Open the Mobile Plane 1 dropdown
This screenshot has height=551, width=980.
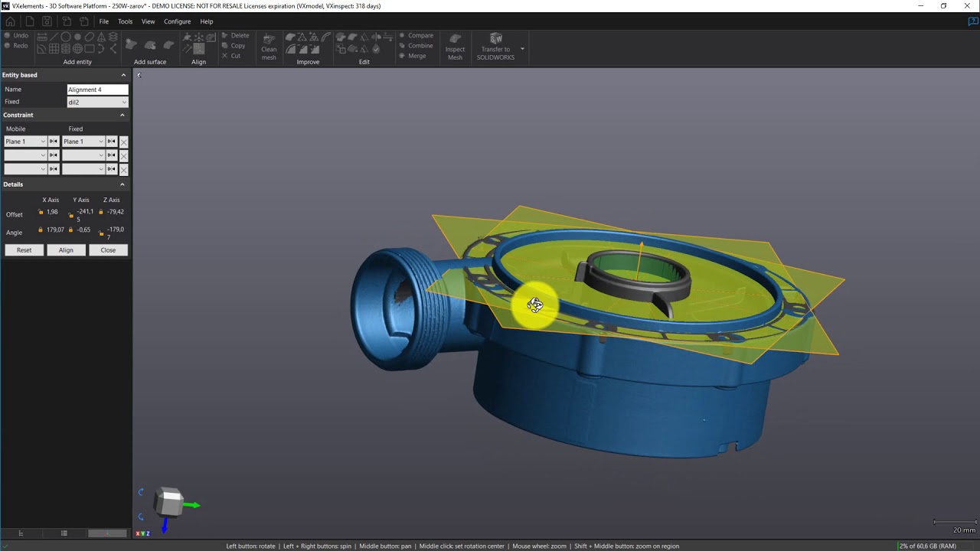coord(25,142)
